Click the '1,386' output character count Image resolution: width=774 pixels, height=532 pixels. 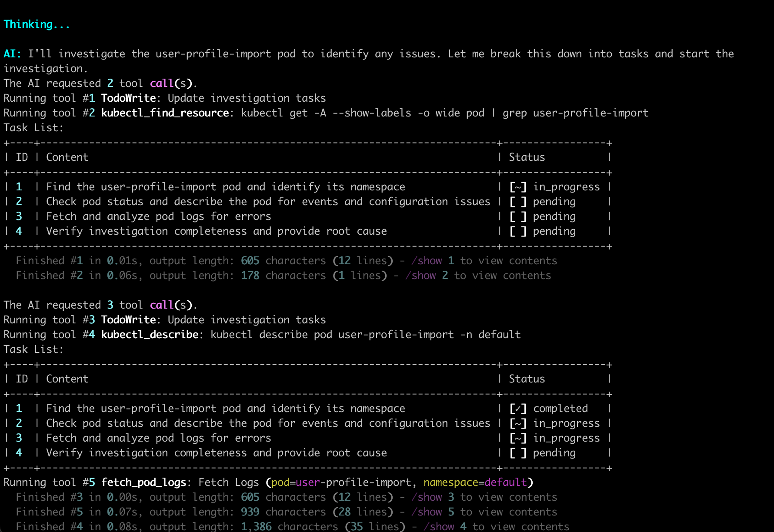tap(256, 526)
